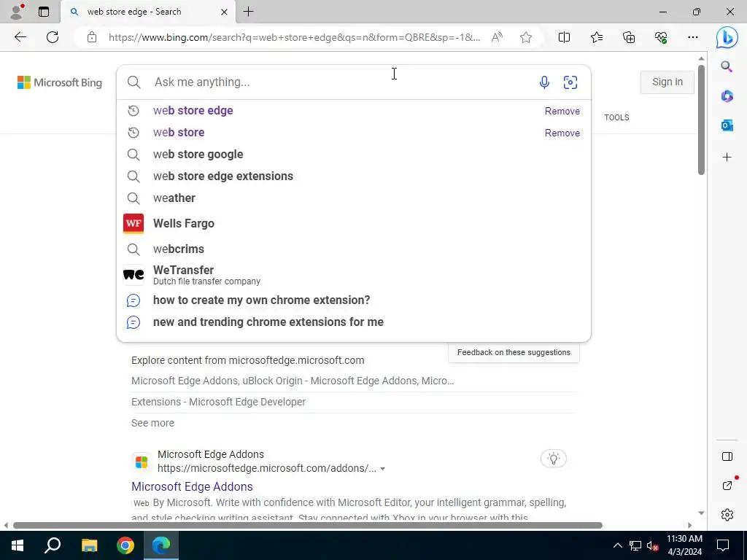Ask 'how to create my own chrome extension?'
Image resolution: width=747 pixels, height=560 pixels.
tap(354, 300)
